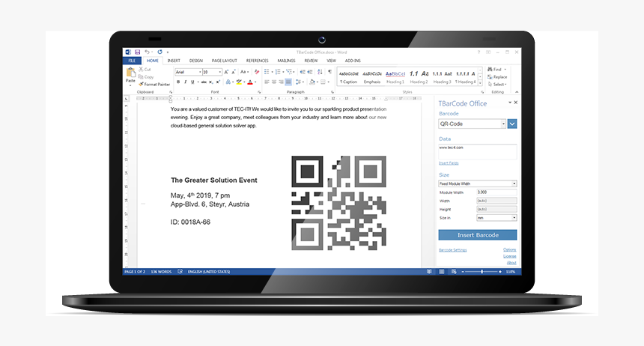Click the Grow Font icon
Image resolution: width=644 pixels, height=346 pixels.
pyautogui.click(x=226, y=72)
